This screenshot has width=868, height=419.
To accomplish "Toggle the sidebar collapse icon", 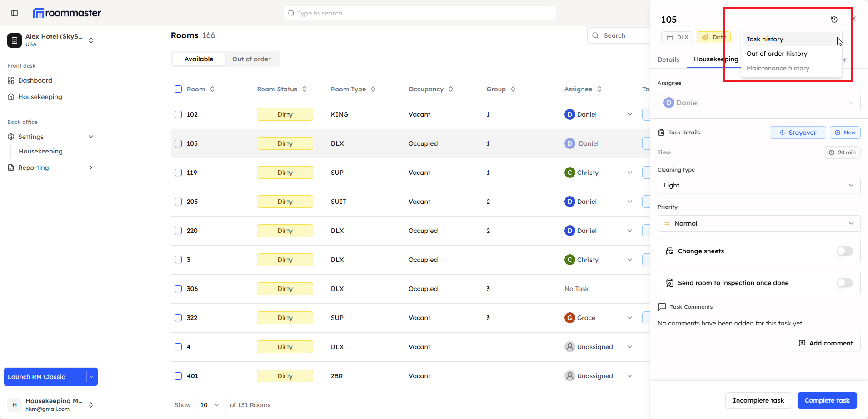I will (x=15, y=13).
